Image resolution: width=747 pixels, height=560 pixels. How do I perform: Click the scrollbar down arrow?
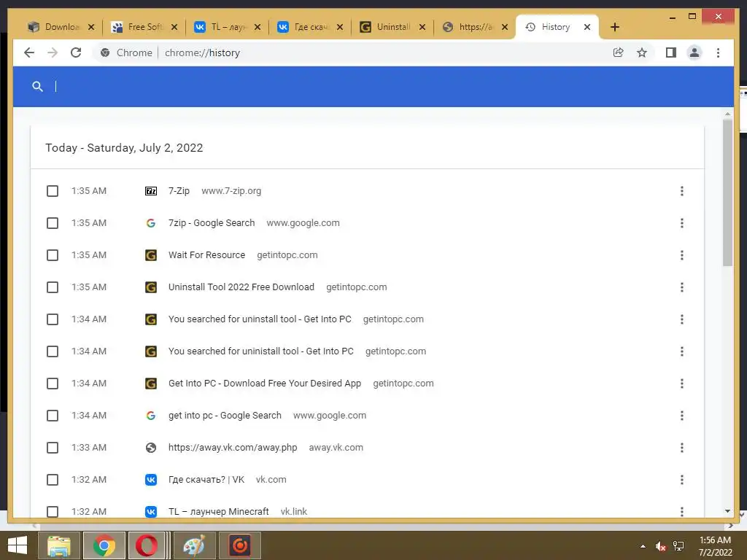point(727,511)
